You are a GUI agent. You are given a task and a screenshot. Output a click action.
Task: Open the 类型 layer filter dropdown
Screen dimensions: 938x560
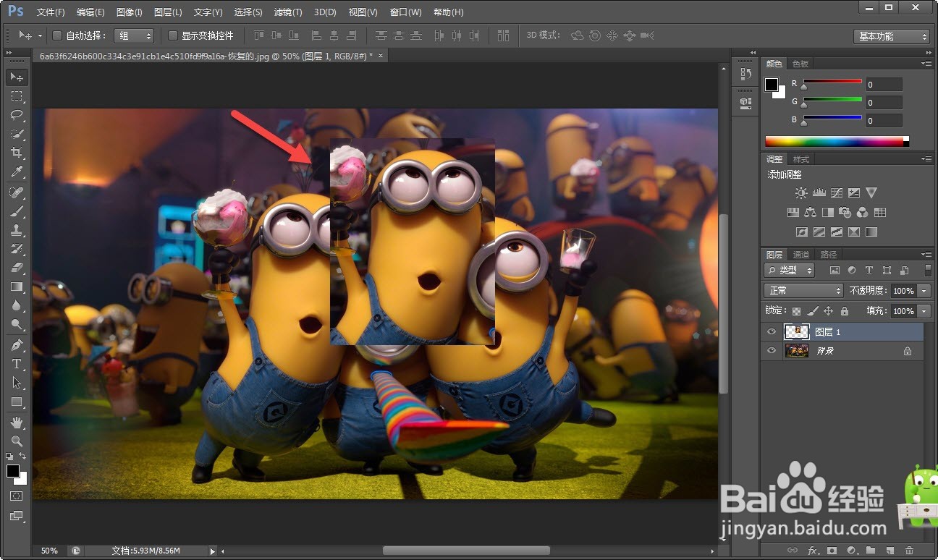[789, 270]
